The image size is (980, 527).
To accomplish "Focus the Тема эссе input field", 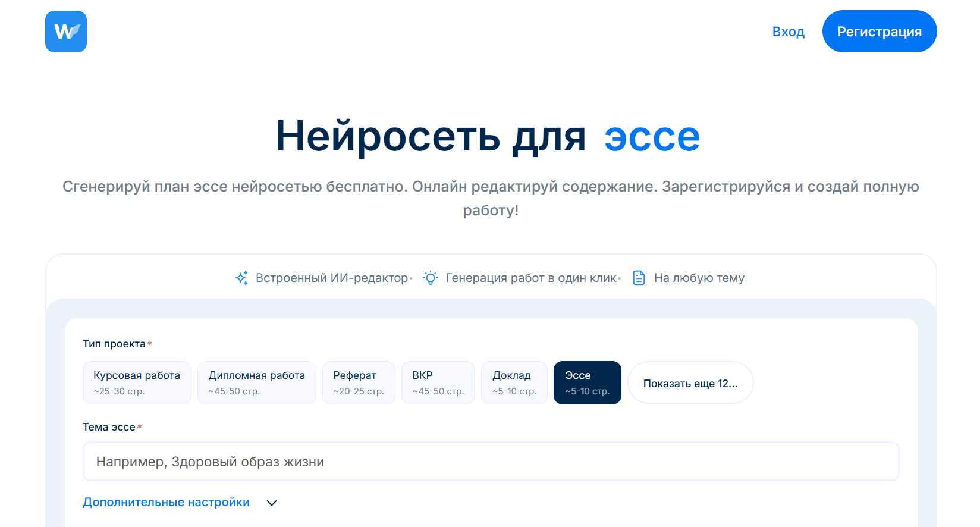I will coord(491,462).
